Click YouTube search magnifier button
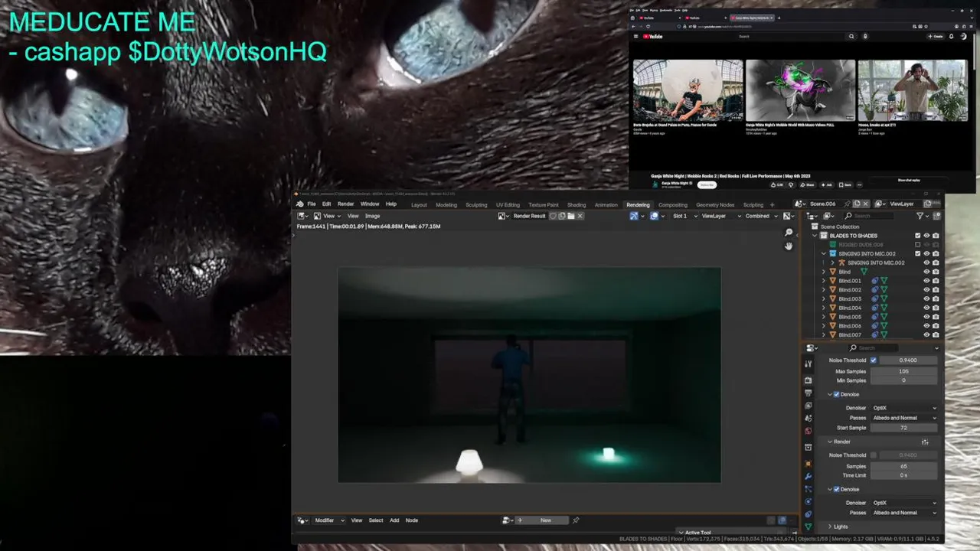The width and height of the screenshot is (980, 551). (x=851, y=36)
